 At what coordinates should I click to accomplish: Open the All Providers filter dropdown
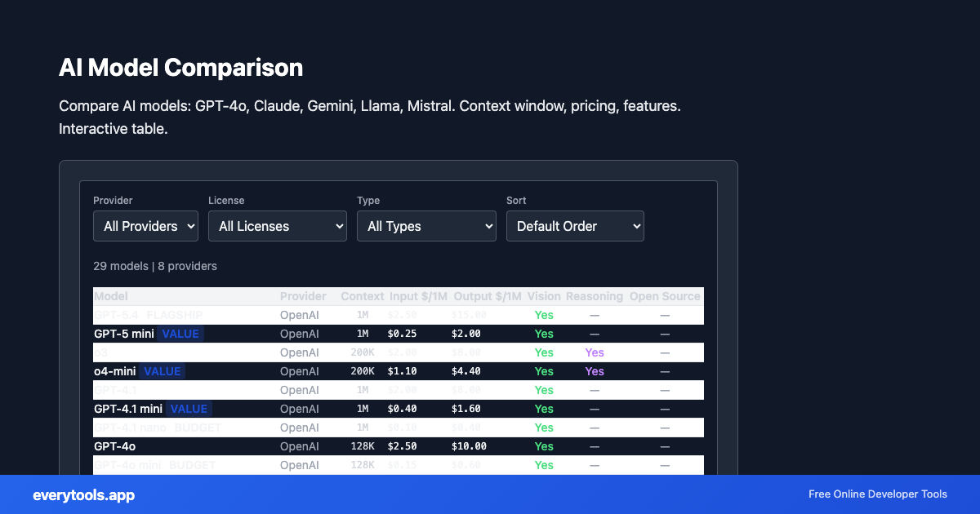click(145, 226)
